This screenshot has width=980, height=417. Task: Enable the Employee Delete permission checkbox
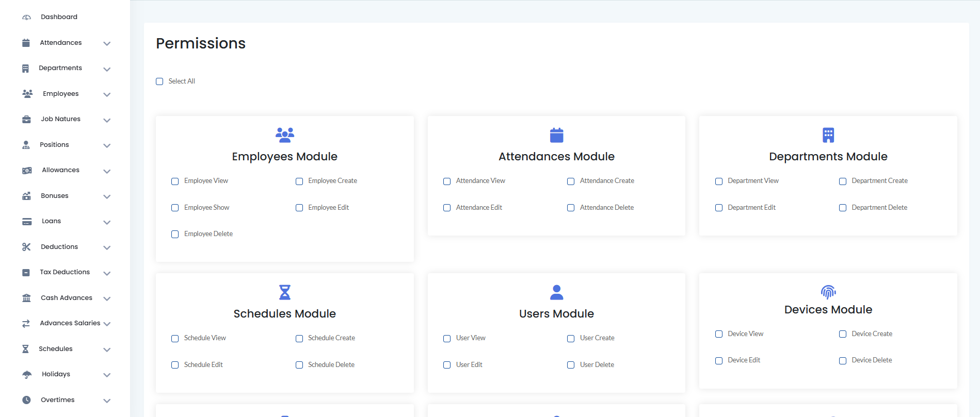pyautogui.click(x=175, y=235)
